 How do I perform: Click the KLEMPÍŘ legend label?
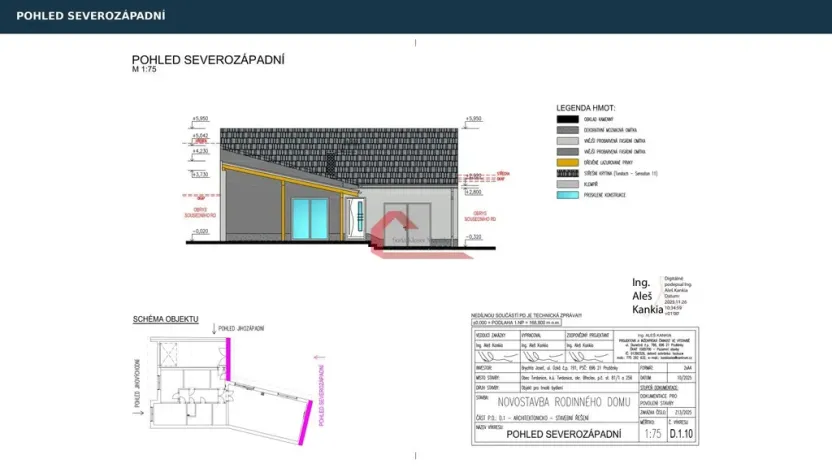coord(591,184)
